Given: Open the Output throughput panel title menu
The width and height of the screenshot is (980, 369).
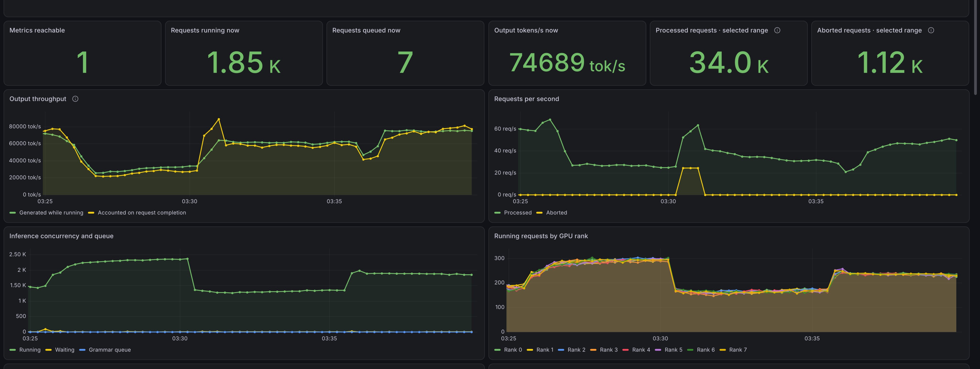Looking at the screenshot, I should 38,99.
